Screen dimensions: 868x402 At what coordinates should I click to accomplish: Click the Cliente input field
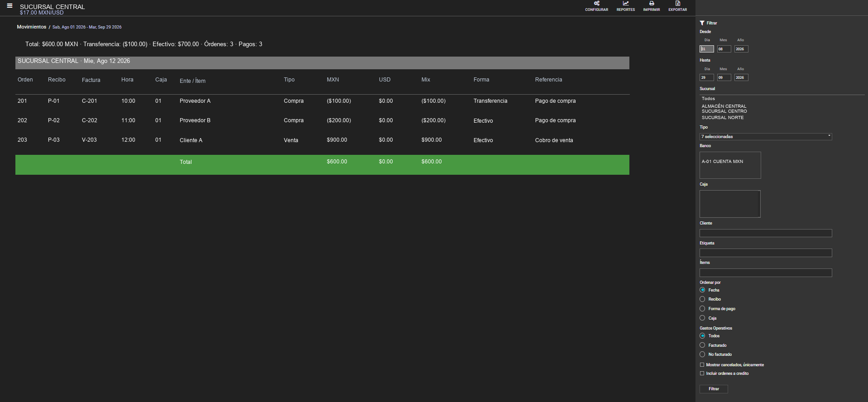(x=766, y=233)
